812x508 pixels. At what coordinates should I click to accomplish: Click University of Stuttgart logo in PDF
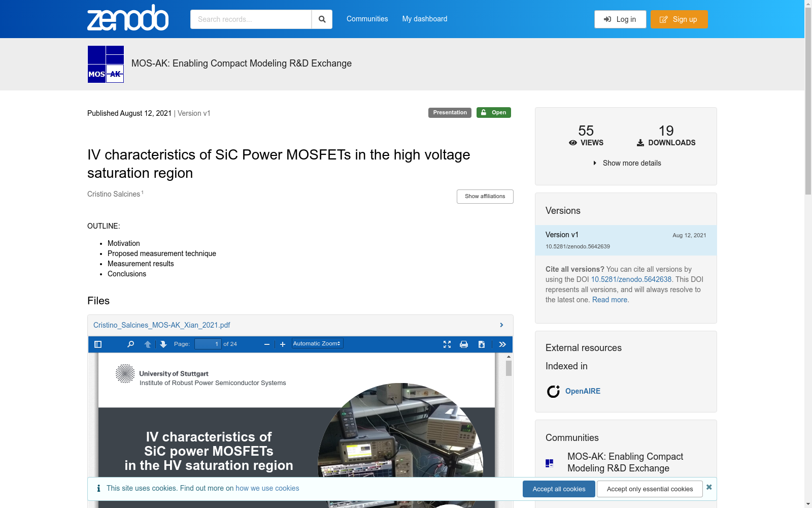[125, 373]
